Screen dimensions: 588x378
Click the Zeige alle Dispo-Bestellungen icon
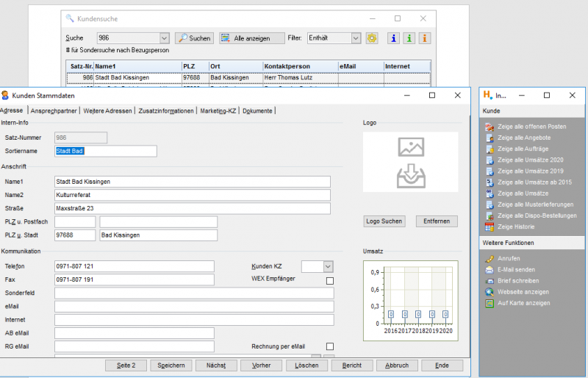[x=490, y=215]
